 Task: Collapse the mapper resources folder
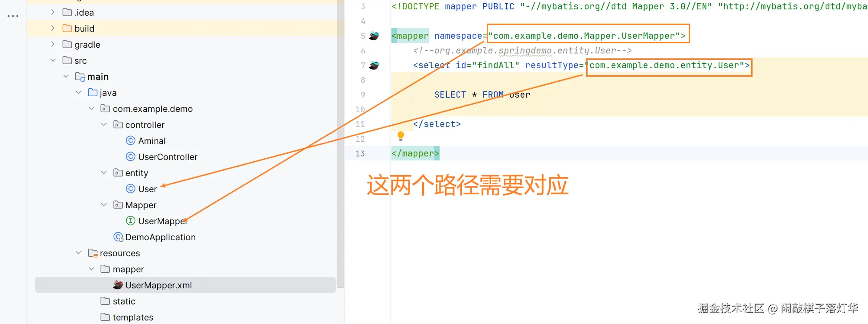91,269
